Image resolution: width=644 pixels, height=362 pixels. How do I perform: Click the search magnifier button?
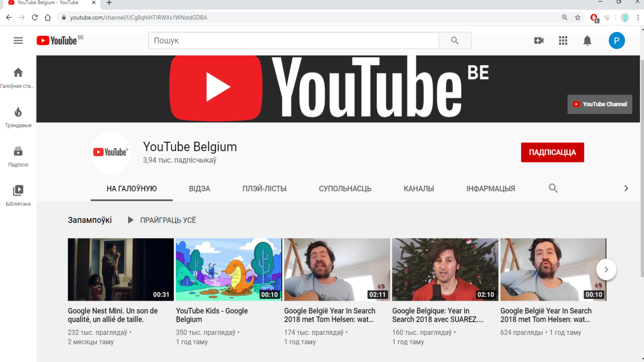pyautogui.click(x=455, y=41)
